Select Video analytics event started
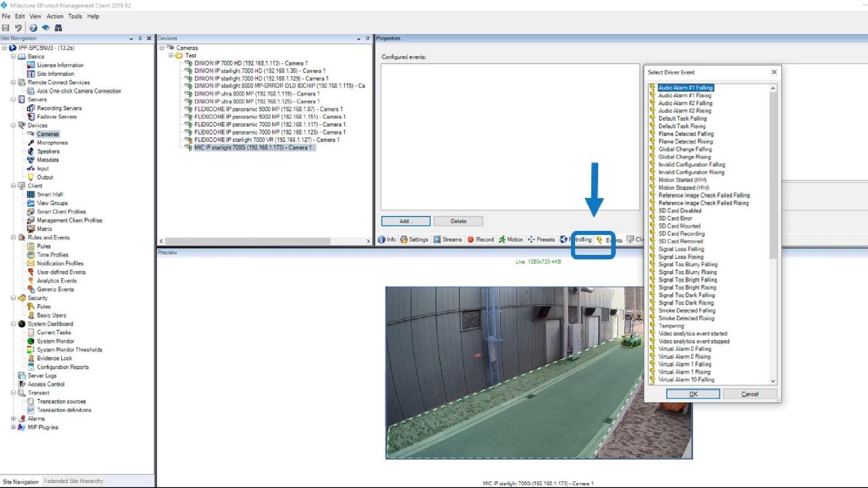The image size is (868, 488). (693, 333)
